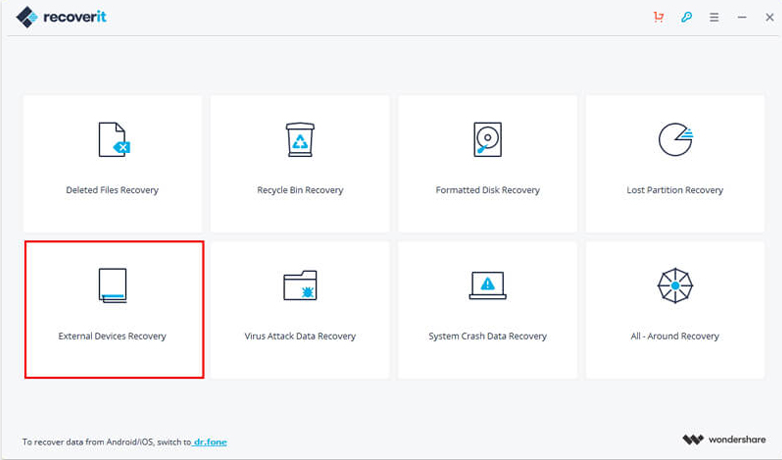Select the Recycle Bin Recovery icon

pyautogui.click(x=300, y=140)
